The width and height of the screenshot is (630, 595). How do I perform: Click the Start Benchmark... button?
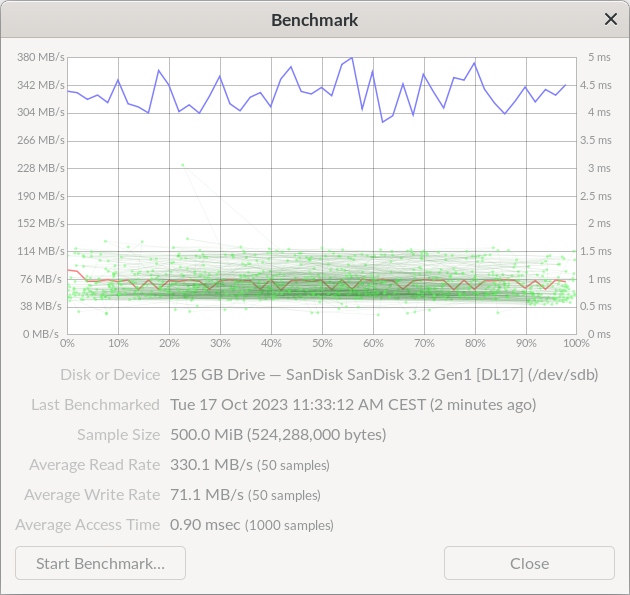100,563
